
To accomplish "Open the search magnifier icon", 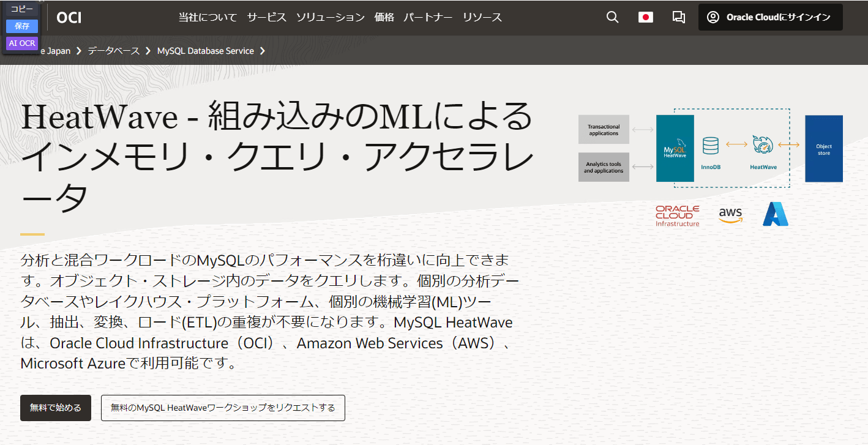I will point(612,17).
